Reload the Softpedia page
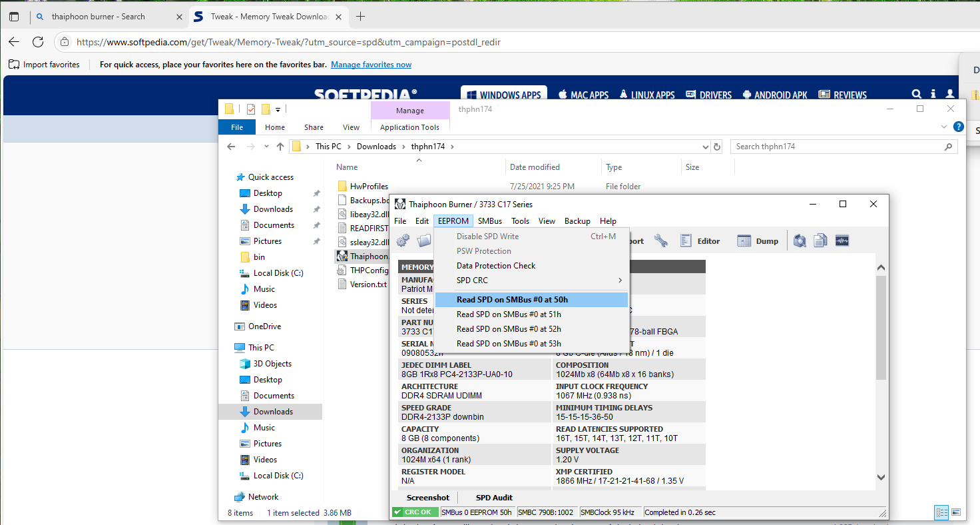The image size is (980, 525). pos(38,42)
